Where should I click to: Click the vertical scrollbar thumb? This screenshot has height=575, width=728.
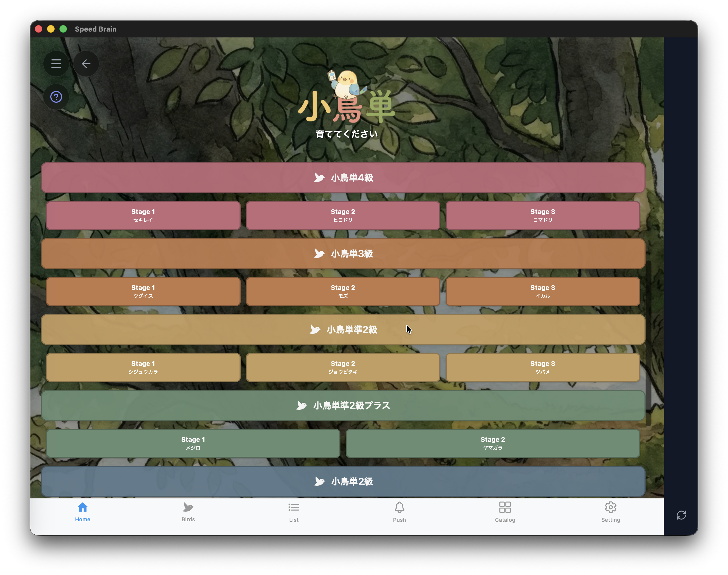[648, 343]
